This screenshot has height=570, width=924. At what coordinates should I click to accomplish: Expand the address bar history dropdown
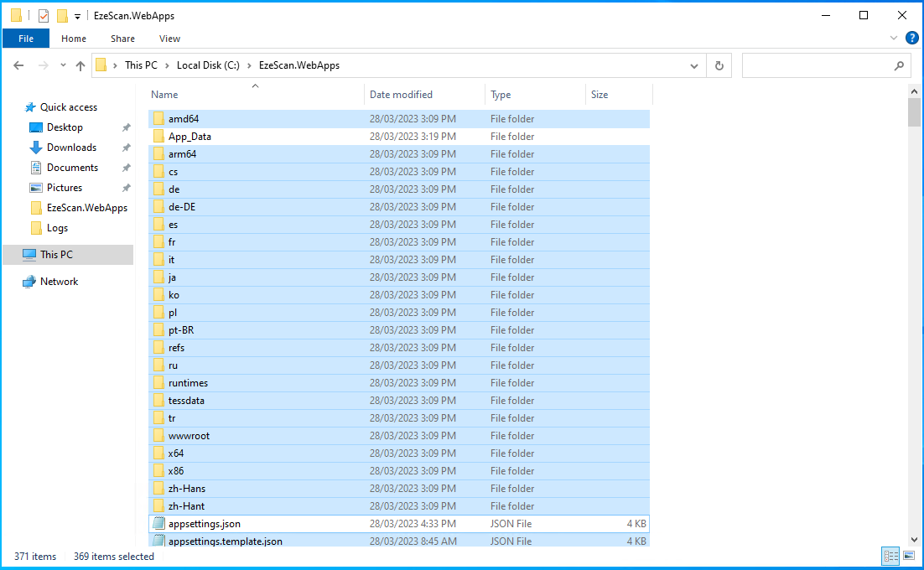pyautogui.click(x=694, y=65)
